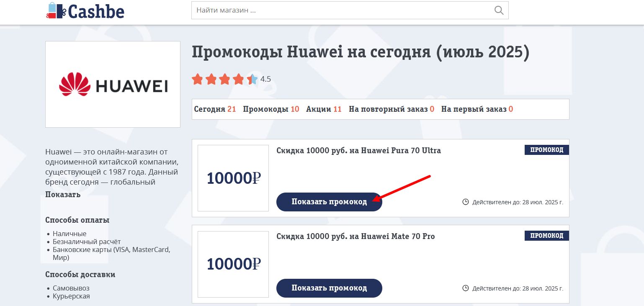Click the star rating row
The width and height of the screenshot is (644, 306).
point(225,79)
